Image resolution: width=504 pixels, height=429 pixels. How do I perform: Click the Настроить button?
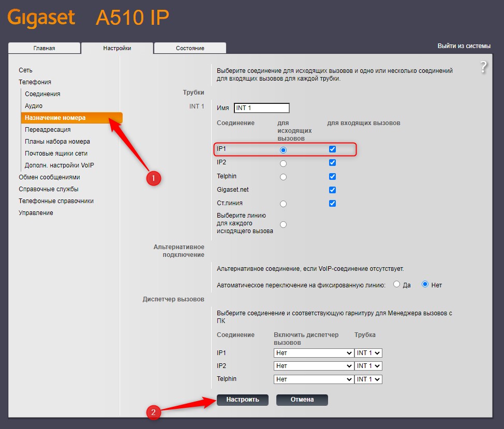click(x=242, y=400)
